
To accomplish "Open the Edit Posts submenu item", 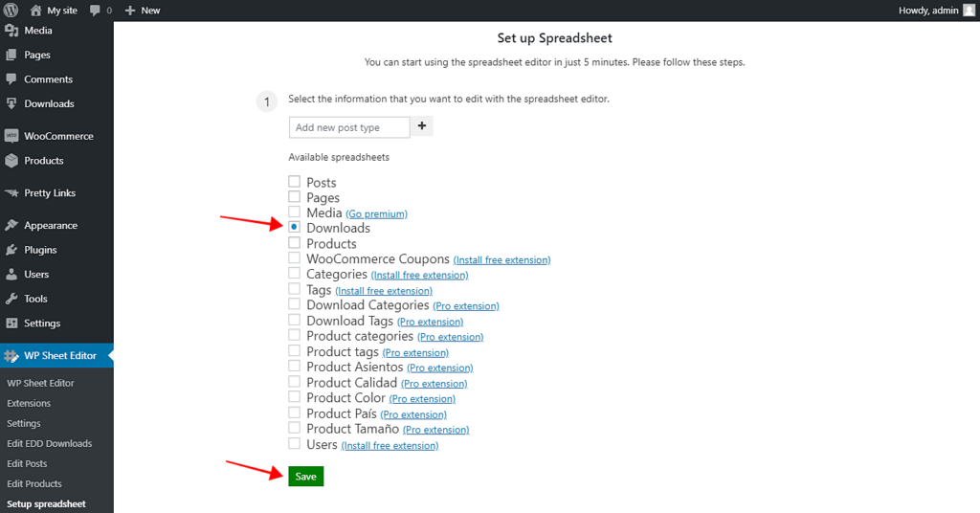I will 27,463.
